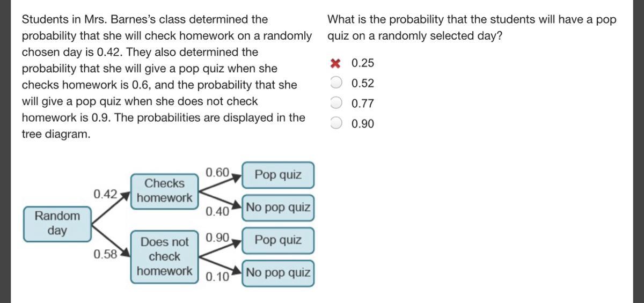This screenshot has height=303, width=644.
Task: Click the red X beside 0.25
Action: pyautogui.click(x=336, y=63)
